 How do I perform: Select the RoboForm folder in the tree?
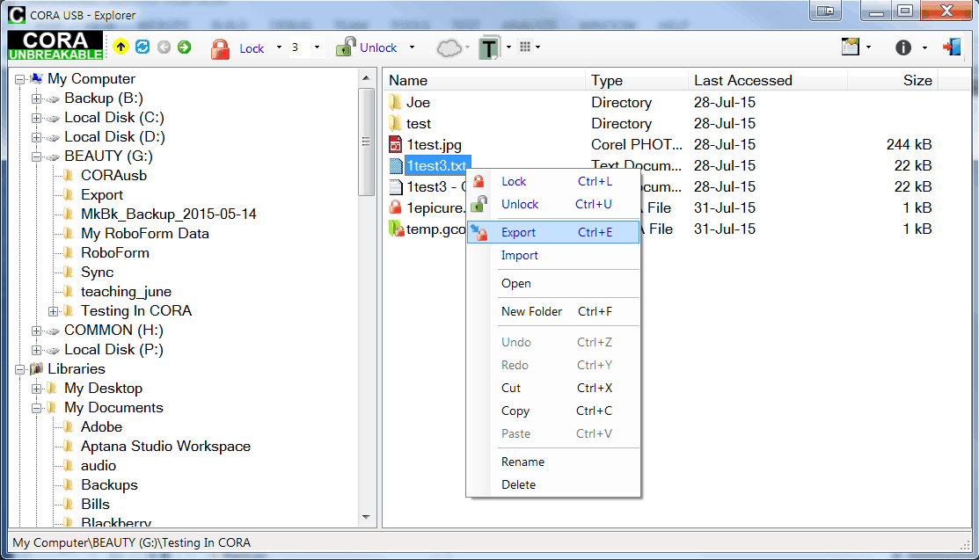point(115,253)
